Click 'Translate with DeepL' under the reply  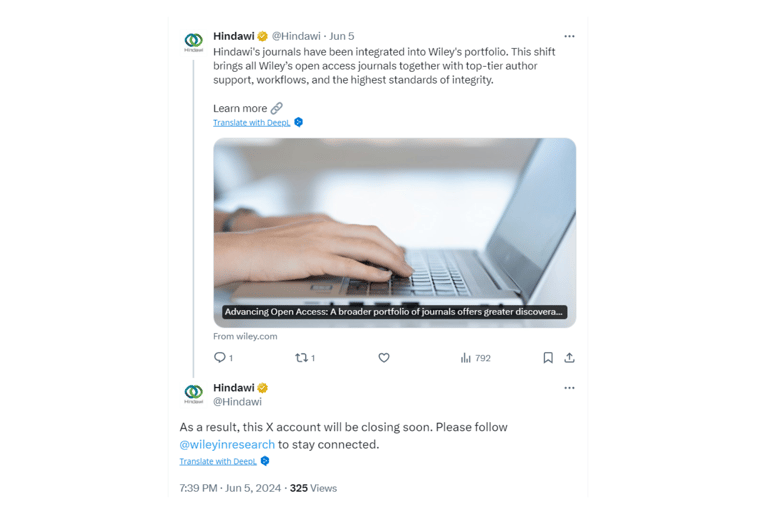217,462
